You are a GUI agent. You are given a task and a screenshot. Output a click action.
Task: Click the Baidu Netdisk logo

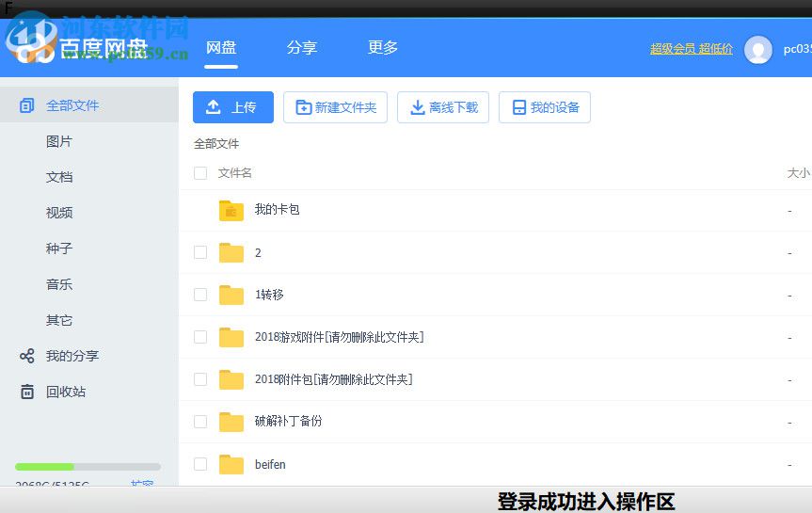coord(78,47)
